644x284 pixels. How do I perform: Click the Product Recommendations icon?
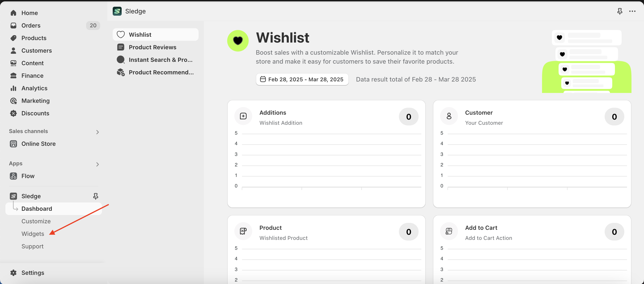(121, 72)
